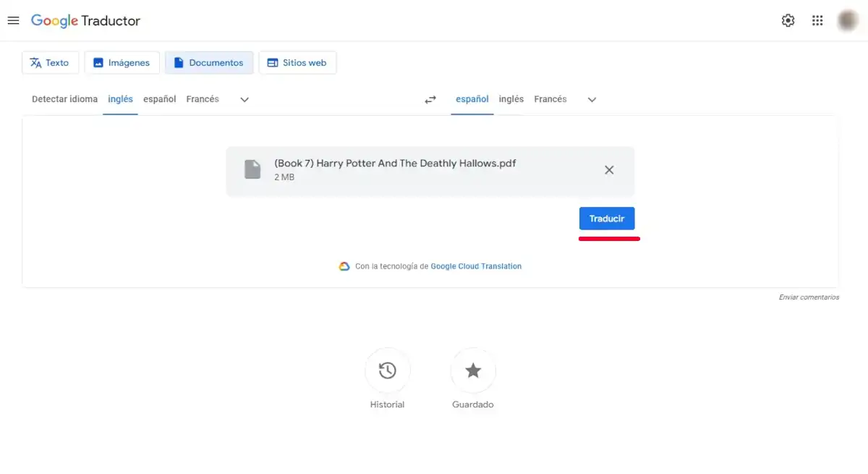The image size is (868, 474).
Task: Open the settings gear
Action: pyautogui.click(x=788, y=20)
